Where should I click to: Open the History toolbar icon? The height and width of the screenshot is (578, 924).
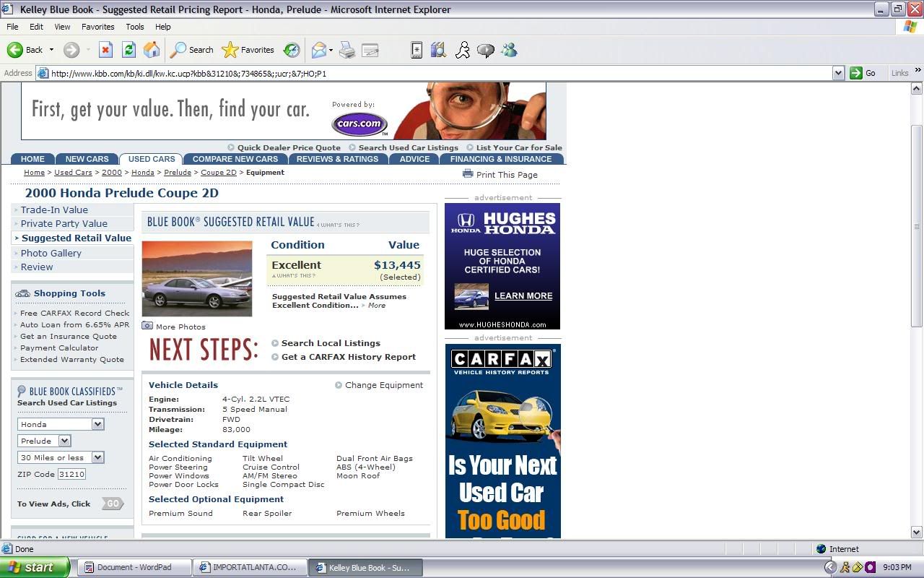292,50
